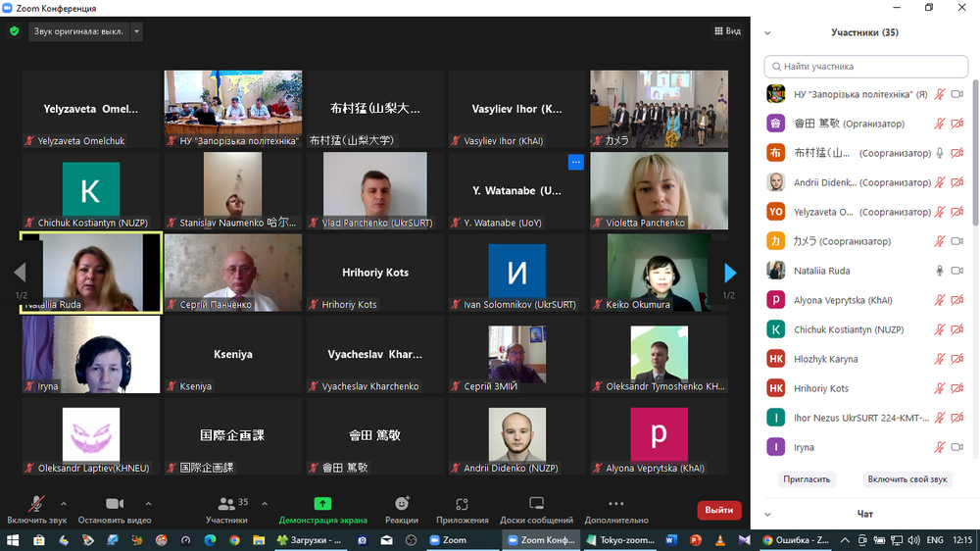
Task: Click the green Share Screen button
Action: [322, 508]
